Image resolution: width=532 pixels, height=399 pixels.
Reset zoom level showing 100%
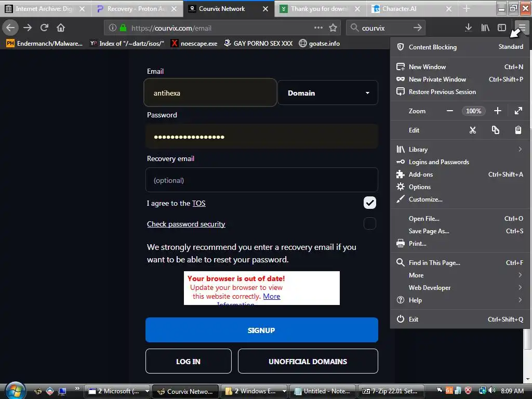[x=474, y=111]
